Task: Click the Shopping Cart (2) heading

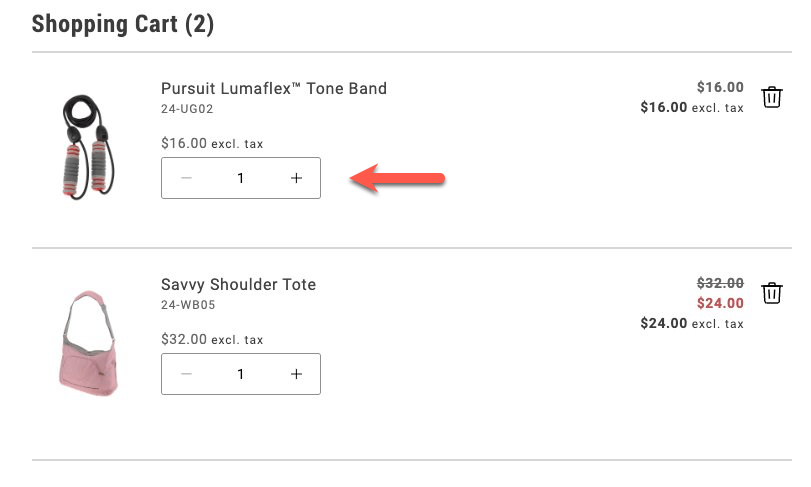Action: (123, 24)
